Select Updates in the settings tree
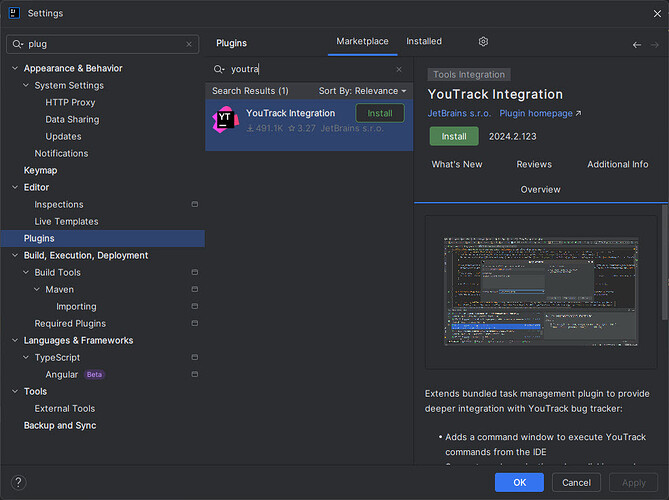This screenshot has width=669, height=500. (63, 137)
